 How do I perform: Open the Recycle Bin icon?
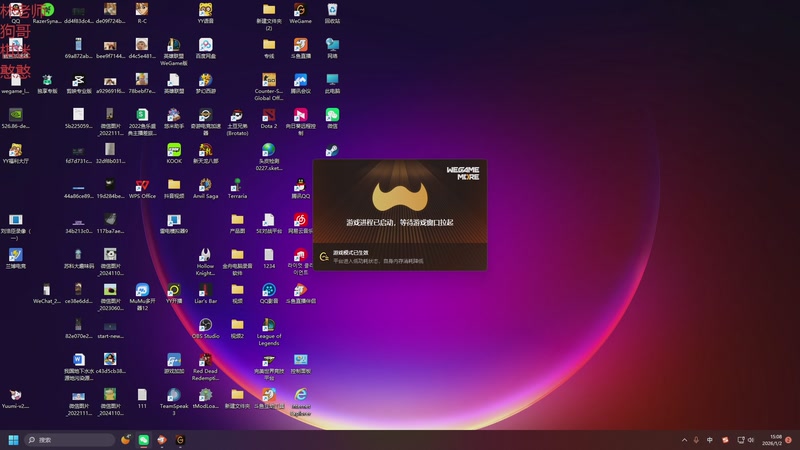click(332, 13)
